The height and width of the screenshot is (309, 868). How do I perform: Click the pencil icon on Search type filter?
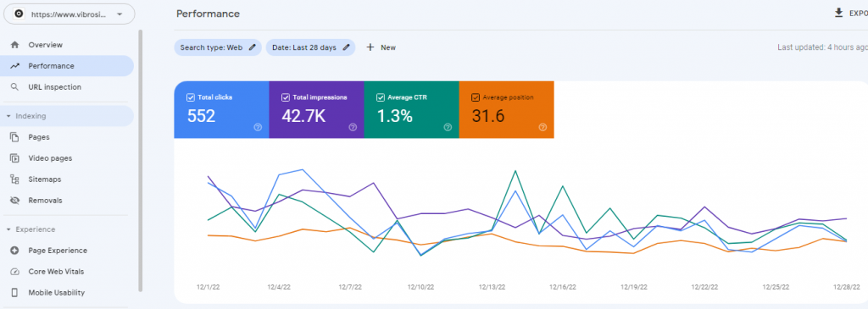(x=253, y=47)
